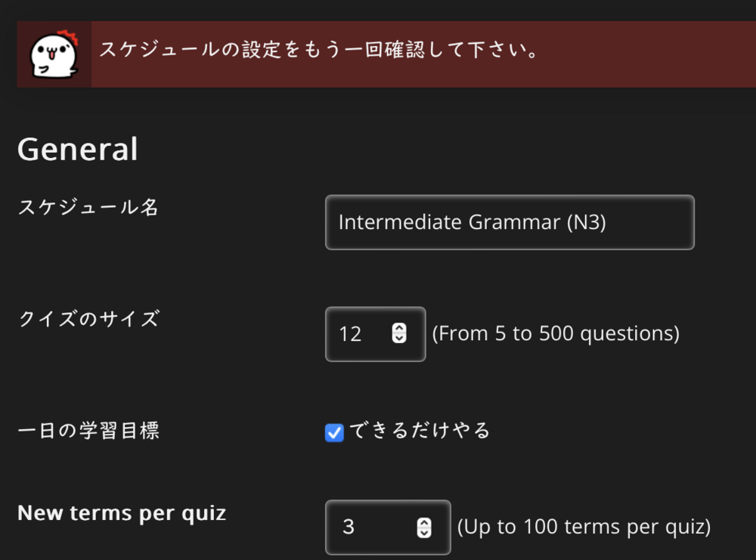Focus the Intermediate Grammar (N3) name field
The width and height of the screenshot is (756, 560).
click(510, 222)
